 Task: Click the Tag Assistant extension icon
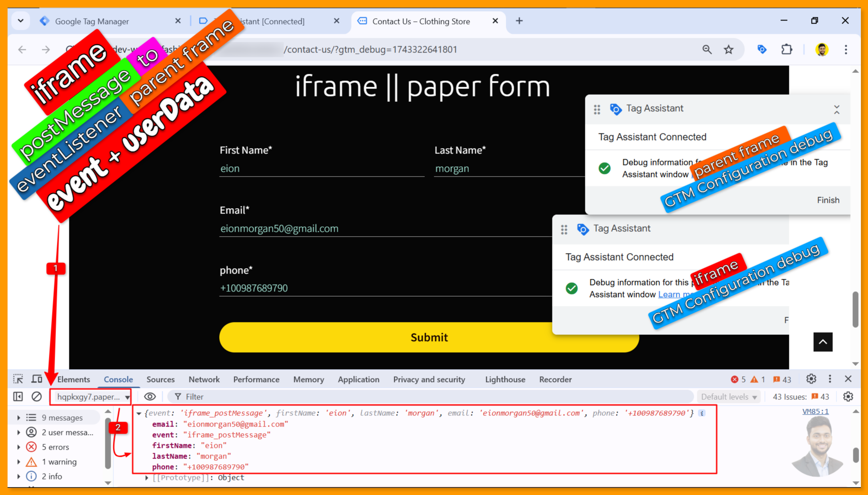[762, 49]
